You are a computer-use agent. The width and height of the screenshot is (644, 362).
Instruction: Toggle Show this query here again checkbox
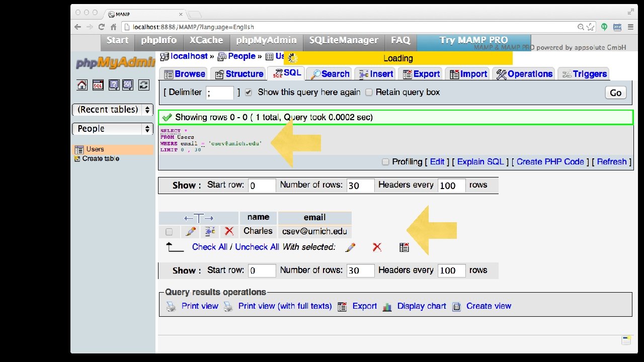[248, 93]
